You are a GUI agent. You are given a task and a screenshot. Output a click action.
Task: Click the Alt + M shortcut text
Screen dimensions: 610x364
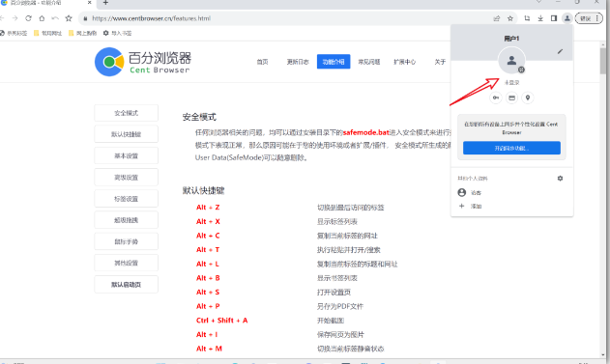point(209,349)
